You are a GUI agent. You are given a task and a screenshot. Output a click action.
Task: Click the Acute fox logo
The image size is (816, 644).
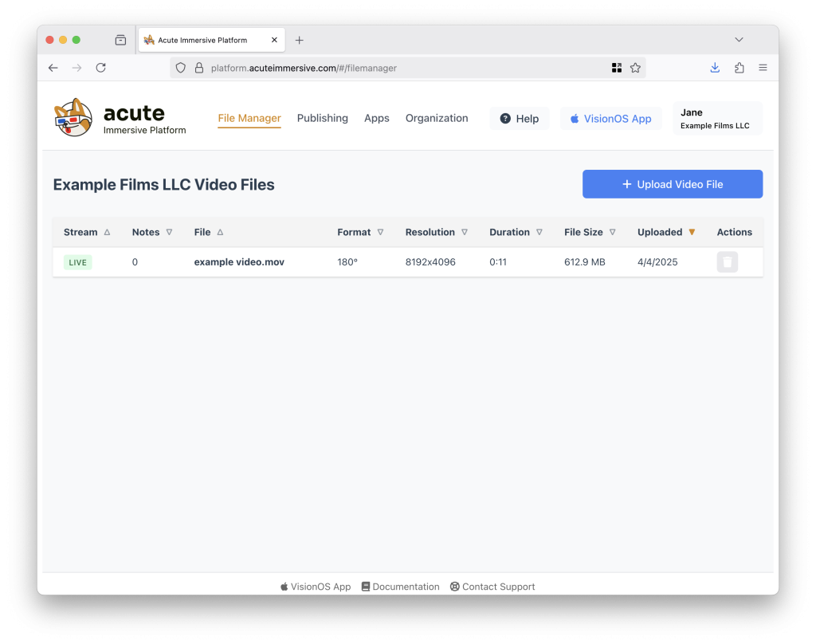(x=73, y=118)
